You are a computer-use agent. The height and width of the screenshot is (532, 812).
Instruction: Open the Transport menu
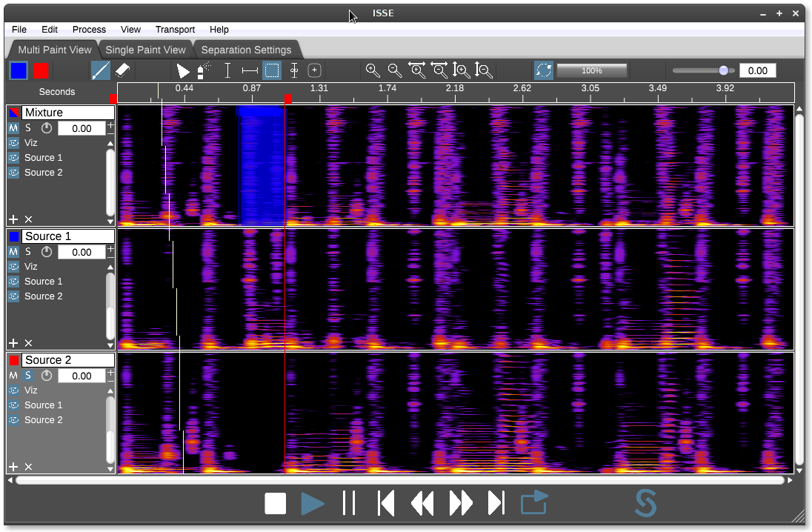coord(175,30)
